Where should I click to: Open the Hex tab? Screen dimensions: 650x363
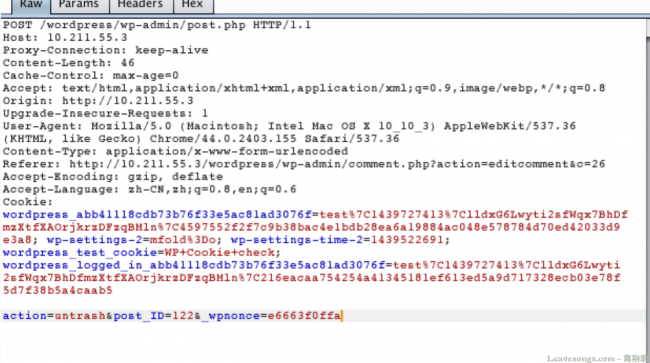[x=194, y=6]
